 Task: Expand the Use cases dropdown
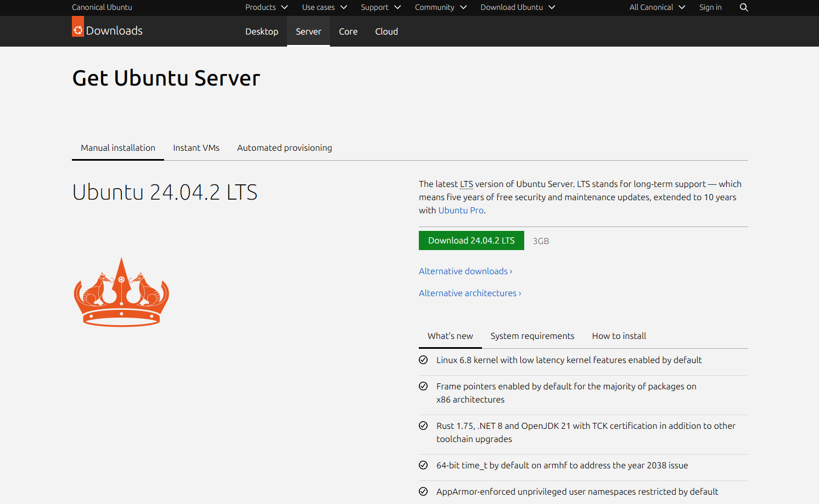(x=324, y=7)
